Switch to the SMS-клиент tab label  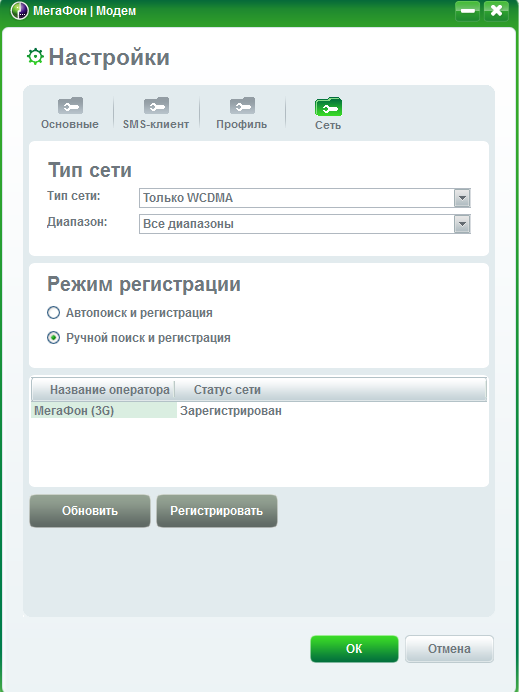coord(156,125)
